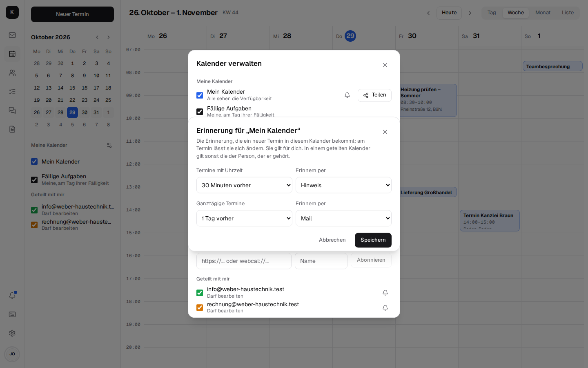Open the settings gear in the sidebar
The image size is (588, 368).
[12, 333]
